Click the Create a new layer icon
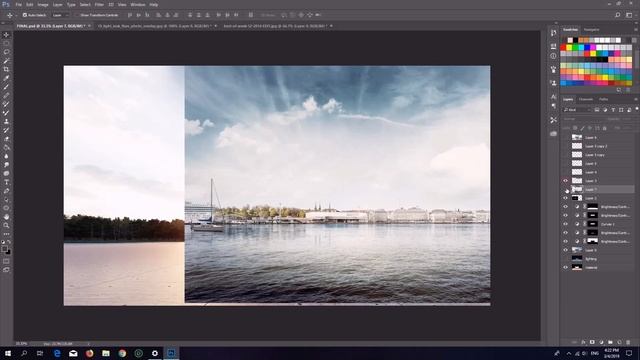 point(619,342)
